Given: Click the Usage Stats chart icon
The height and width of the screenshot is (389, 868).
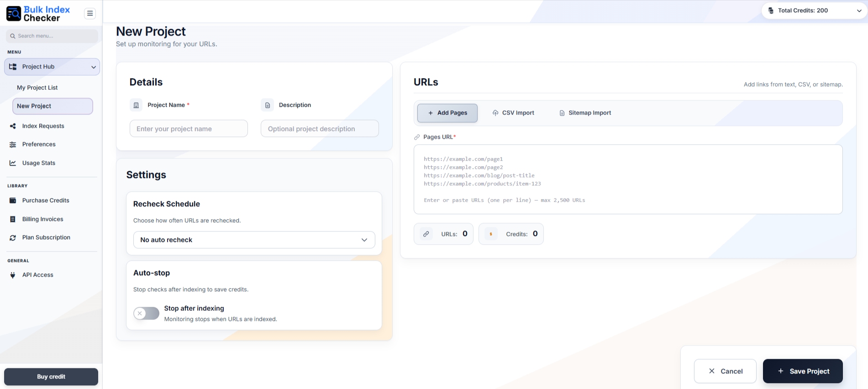Looking at the screenshot, I should click(13, 163).
